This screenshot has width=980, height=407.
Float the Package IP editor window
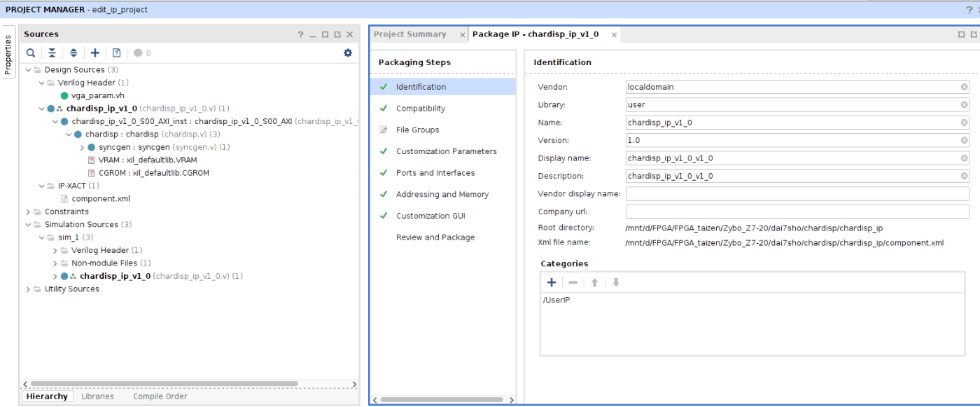974,34
